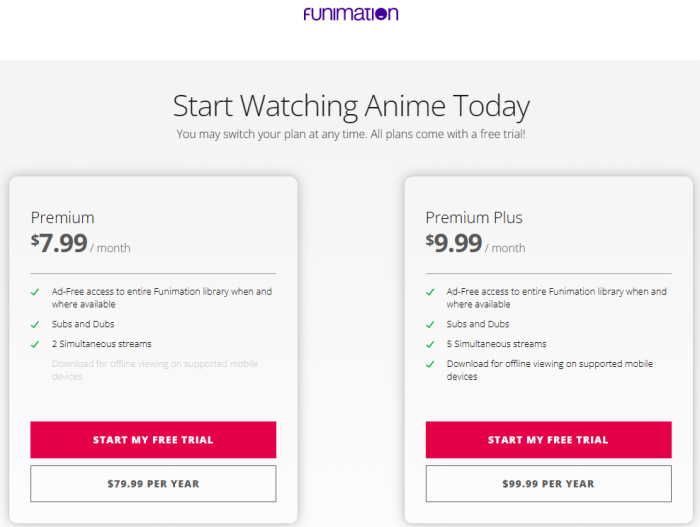This screenshot has height=527, width=700.
Task: Click the Premium Ad-Free access checkmark icon
Action: coord(35,292)
